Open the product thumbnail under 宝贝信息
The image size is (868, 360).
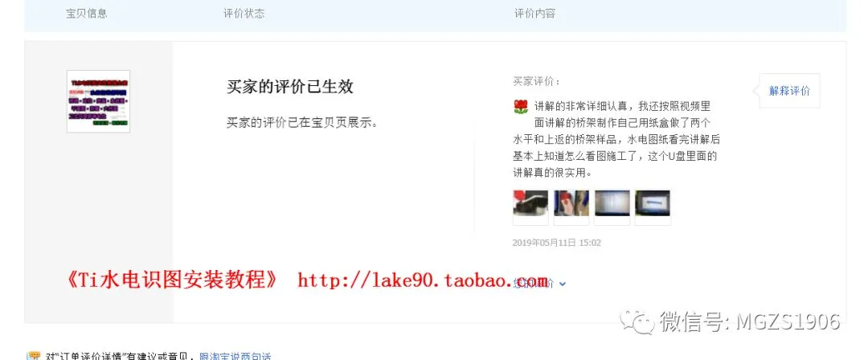tap(98, 101)
